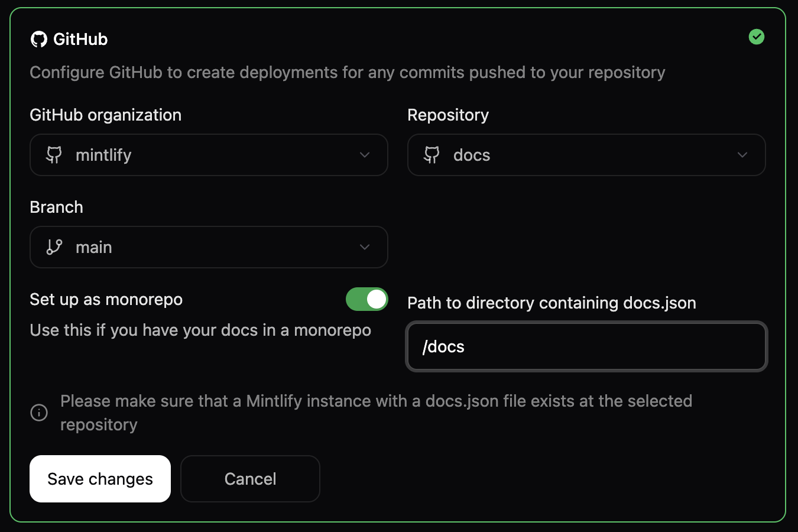Viewport: 798px width, 532px height.
Task: Click the chevron on the Repository selector
Action: pos(742,155)
